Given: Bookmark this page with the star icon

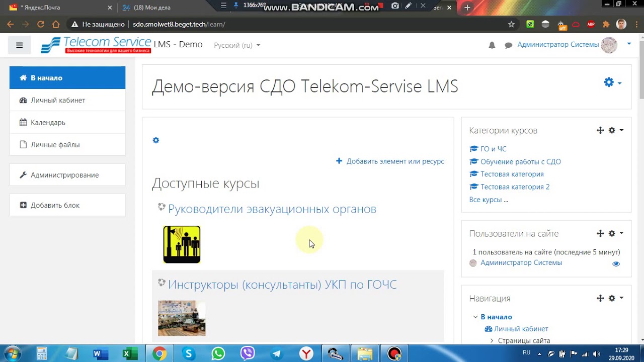Looking at the screenshot, I should click(511, 24).
